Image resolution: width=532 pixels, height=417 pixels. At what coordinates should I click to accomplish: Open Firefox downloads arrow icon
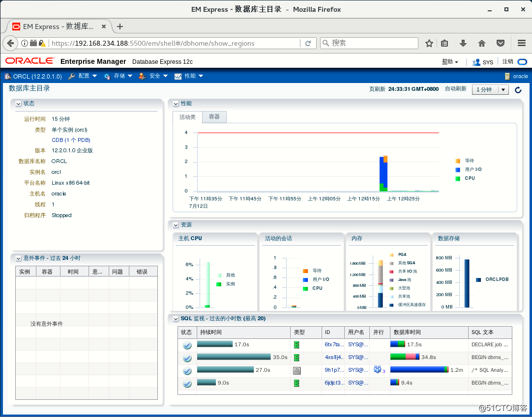pyautogui.click(x=463, y=43)
